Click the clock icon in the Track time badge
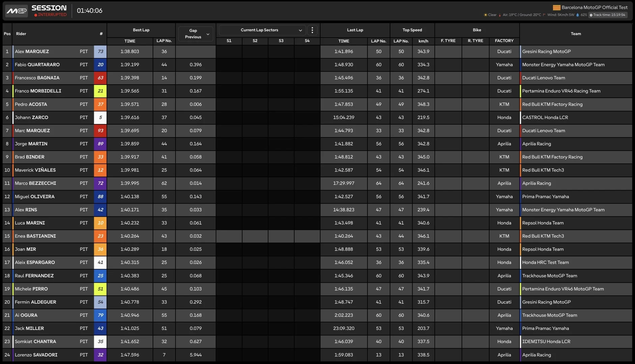This screenshot has height=364, width=635. point(591,15)
